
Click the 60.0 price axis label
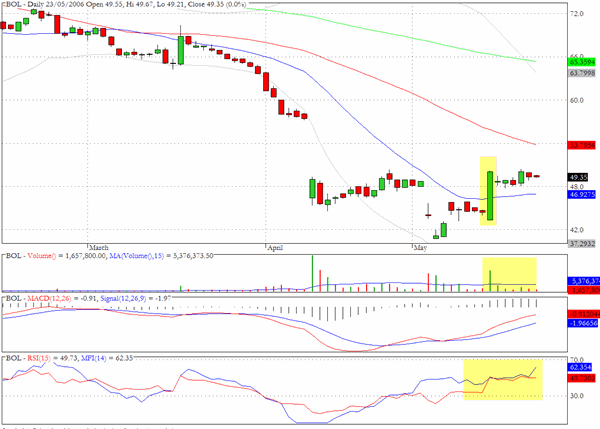[577, 100]
